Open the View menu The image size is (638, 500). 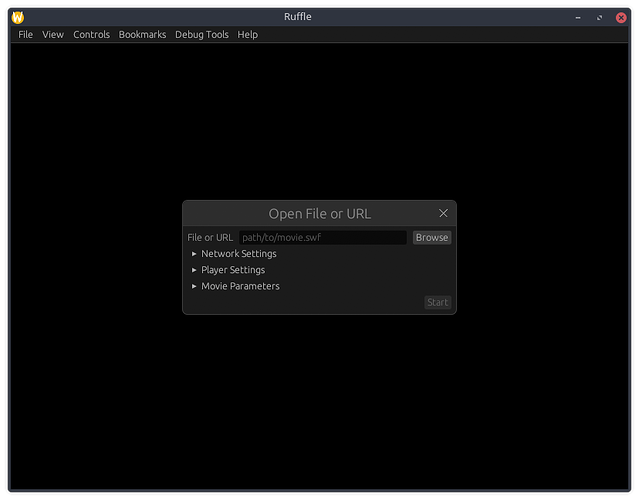(x=53, y=35)
